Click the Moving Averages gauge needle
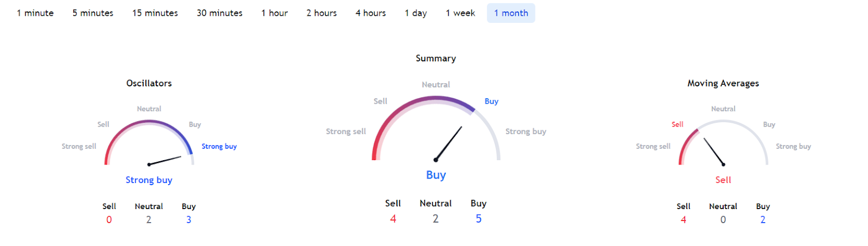Screen dimensions: 868x246 [714, 152]
